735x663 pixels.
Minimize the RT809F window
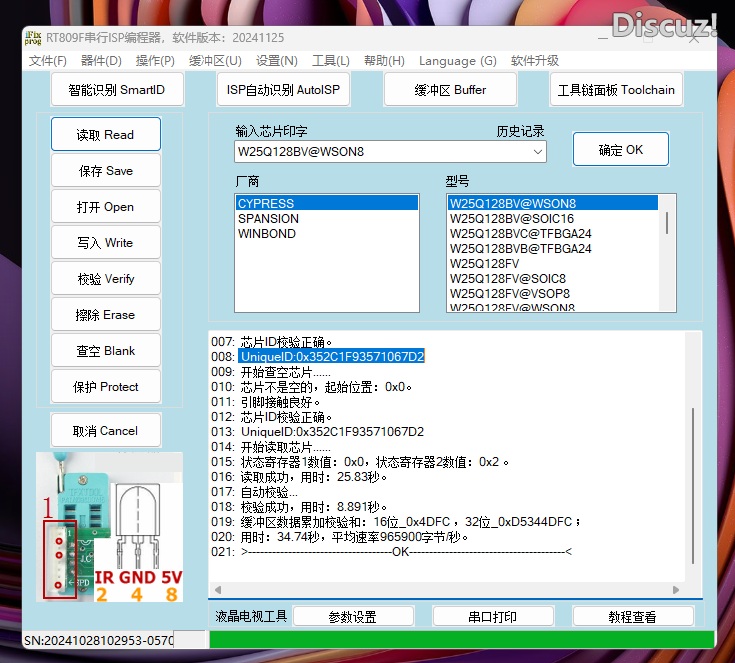pyautogui.click(x=603, y=38)
